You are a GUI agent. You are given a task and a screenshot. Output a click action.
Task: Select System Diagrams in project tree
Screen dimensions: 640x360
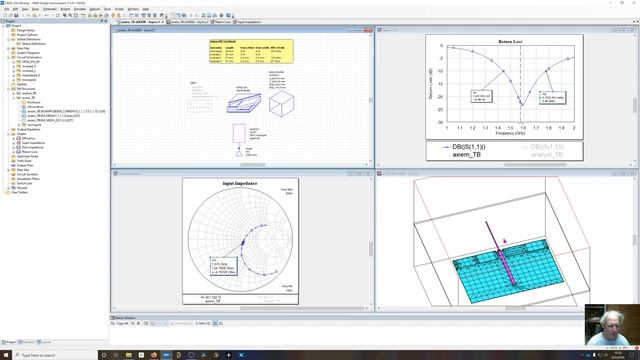point(28,53)
